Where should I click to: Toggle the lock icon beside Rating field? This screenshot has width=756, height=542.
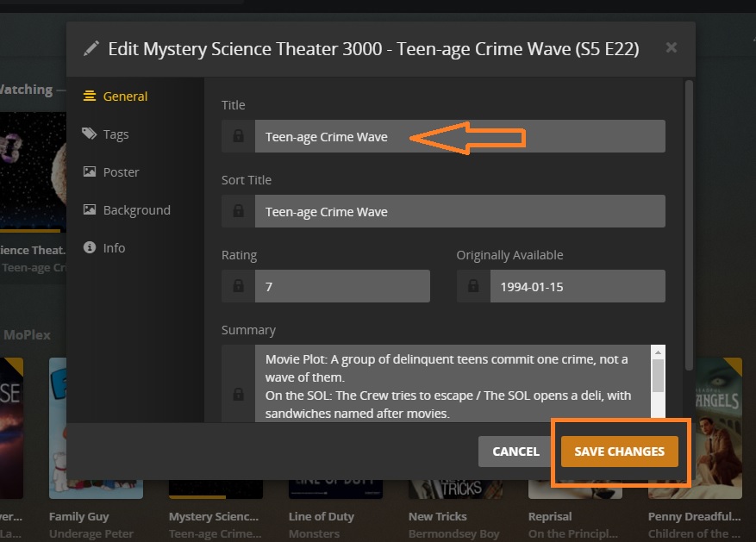238,286
